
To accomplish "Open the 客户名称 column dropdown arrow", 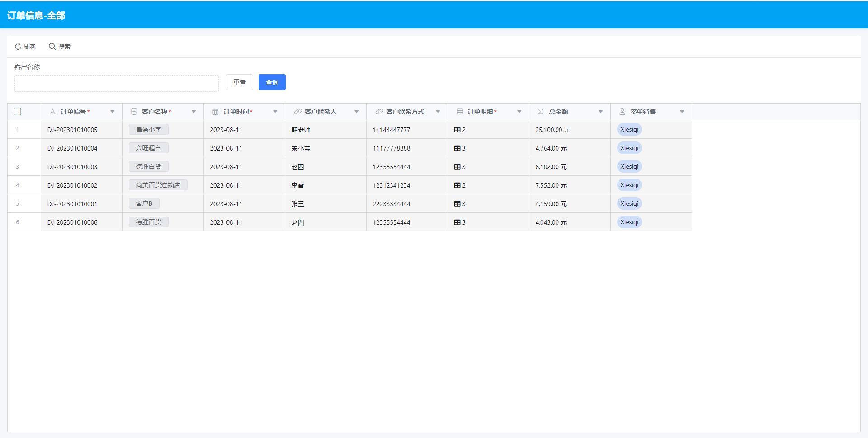I will 194,112.
